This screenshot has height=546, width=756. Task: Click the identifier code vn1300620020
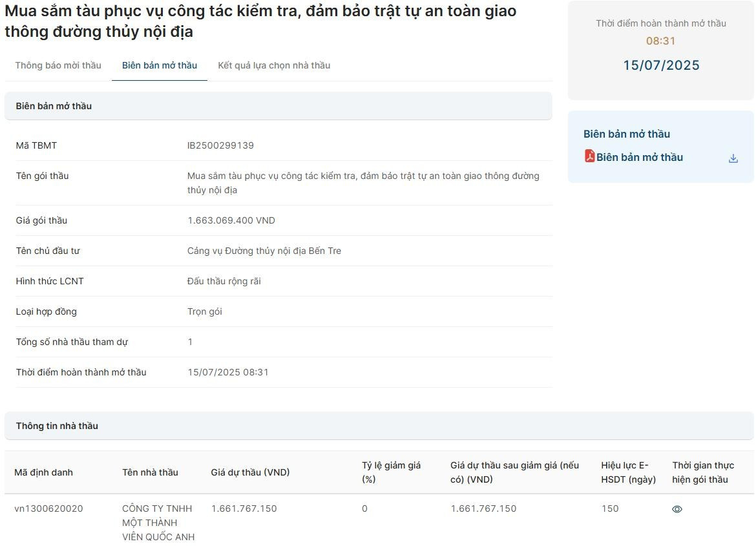(48, 509)
